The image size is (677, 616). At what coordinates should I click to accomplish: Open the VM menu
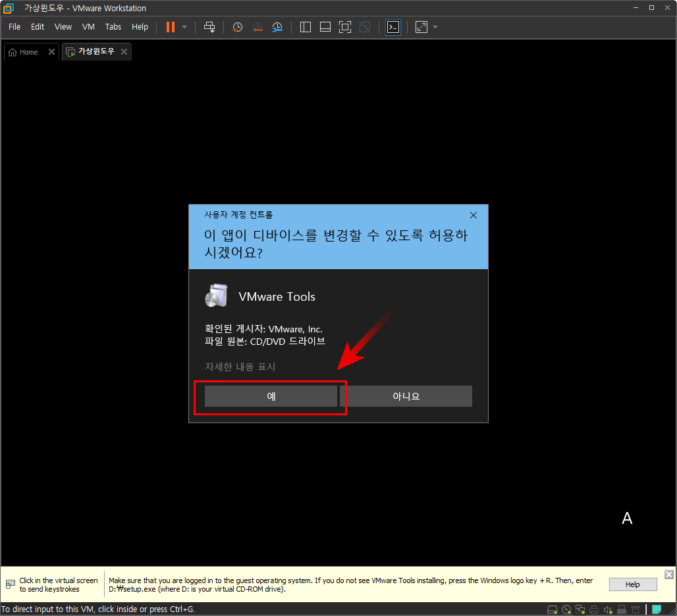(x=88, y=27)
